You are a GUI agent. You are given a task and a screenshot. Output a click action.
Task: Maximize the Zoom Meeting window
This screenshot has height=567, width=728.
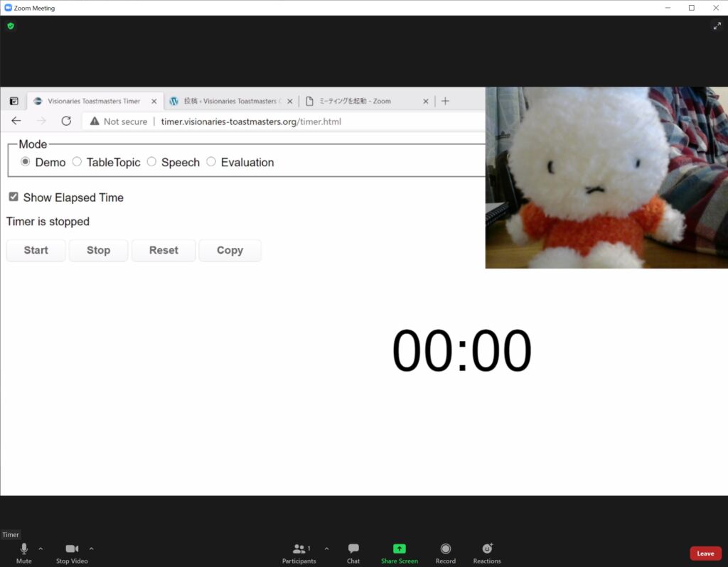pos(692,8)
